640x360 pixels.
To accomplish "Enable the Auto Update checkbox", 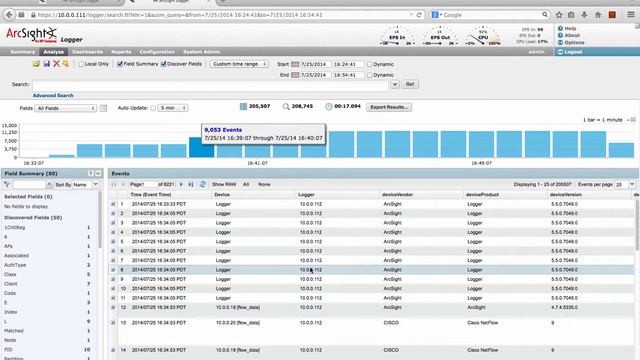I will tap(153, 108).
